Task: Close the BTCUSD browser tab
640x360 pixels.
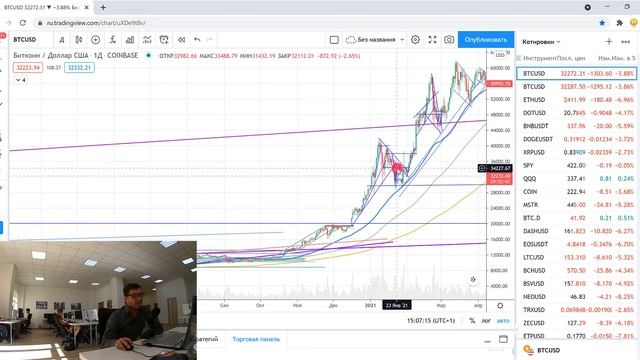Action: click(x=87, y=7)
